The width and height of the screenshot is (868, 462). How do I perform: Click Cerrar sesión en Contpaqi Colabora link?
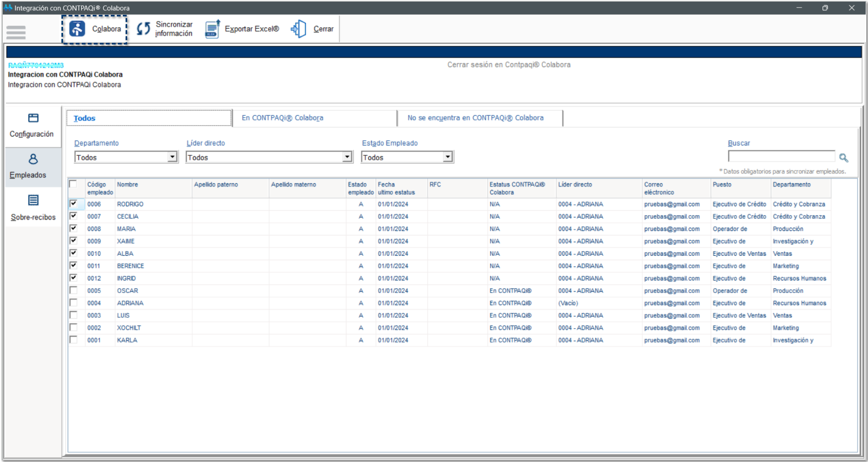coord(508,65)
